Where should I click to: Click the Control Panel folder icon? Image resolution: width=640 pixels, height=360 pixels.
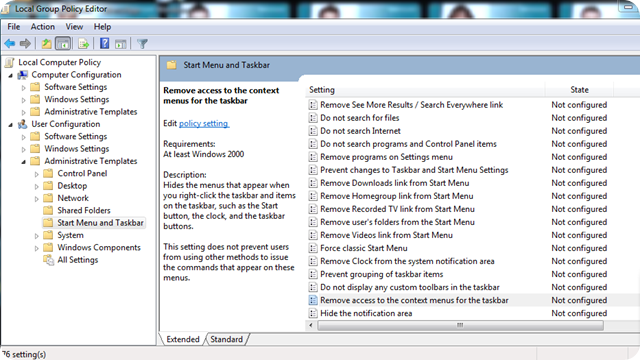click(48, 173)
